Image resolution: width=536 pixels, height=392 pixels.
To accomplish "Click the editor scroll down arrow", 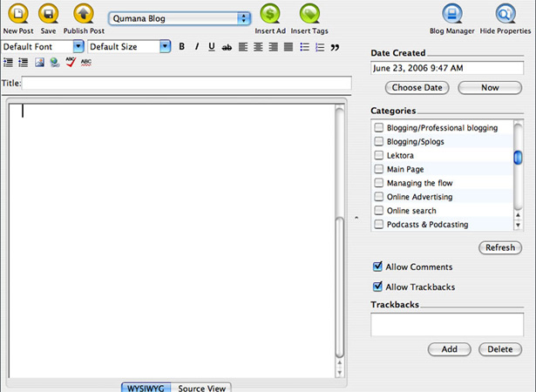I will [339, 372].
